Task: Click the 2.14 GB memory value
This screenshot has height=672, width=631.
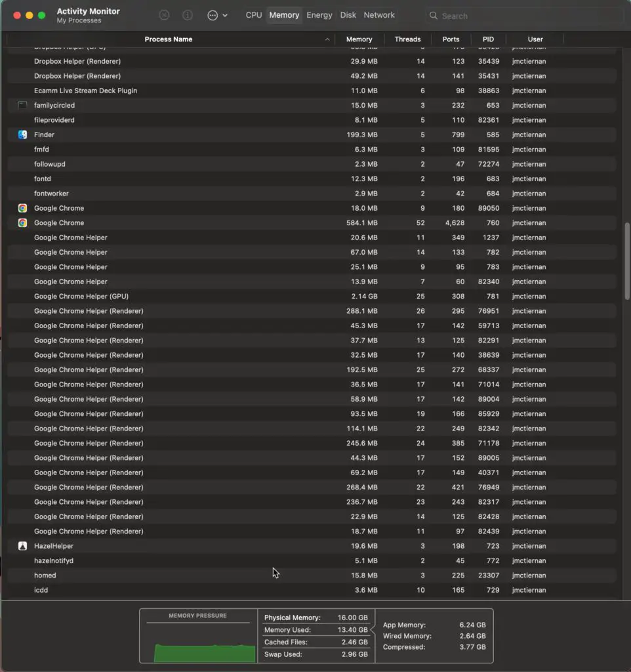Action: 365,296
